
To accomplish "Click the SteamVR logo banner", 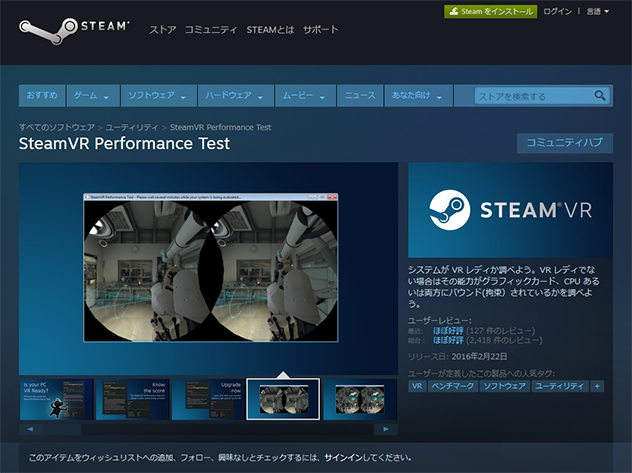I will pyautogui.click(x=510, y=210).
